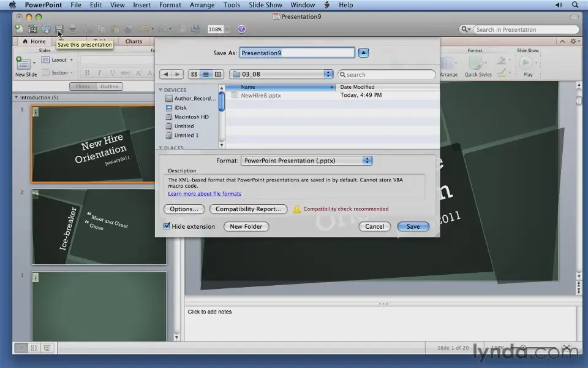Open the Format menu
This screenshot has width=588, height=368.
pos(170,5)
